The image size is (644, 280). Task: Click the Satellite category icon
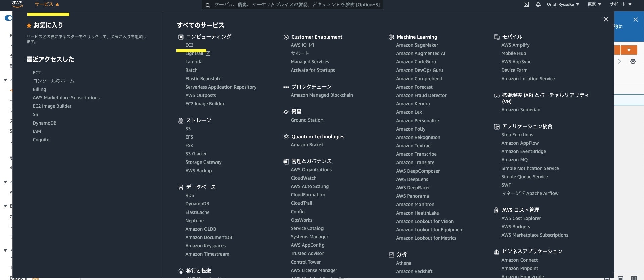pyautogui.click(x=286, y=112)
